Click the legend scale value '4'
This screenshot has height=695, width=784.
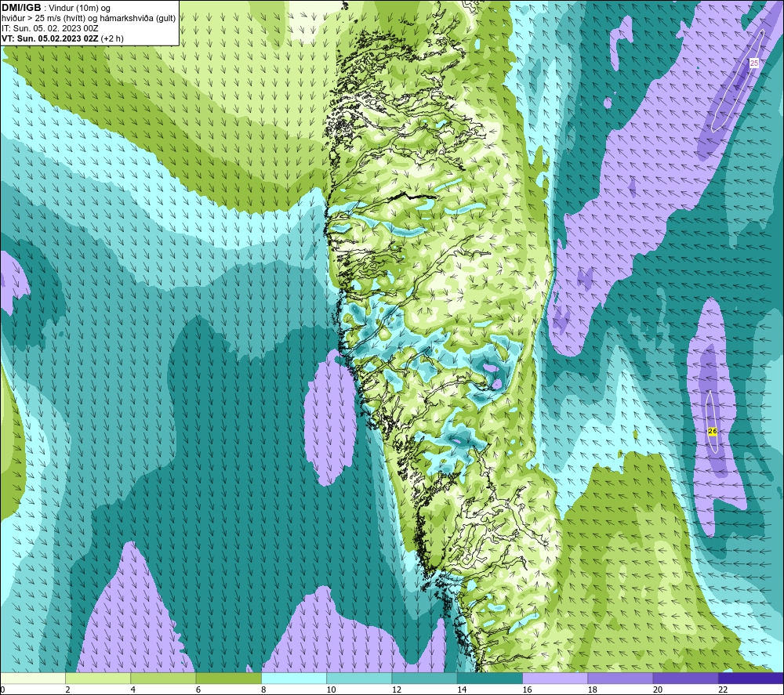[133, 690]
